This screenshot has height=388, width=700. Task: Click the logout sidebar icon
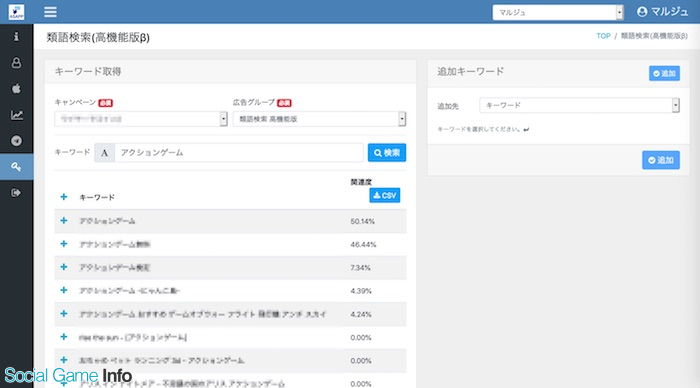click(17, 192)
